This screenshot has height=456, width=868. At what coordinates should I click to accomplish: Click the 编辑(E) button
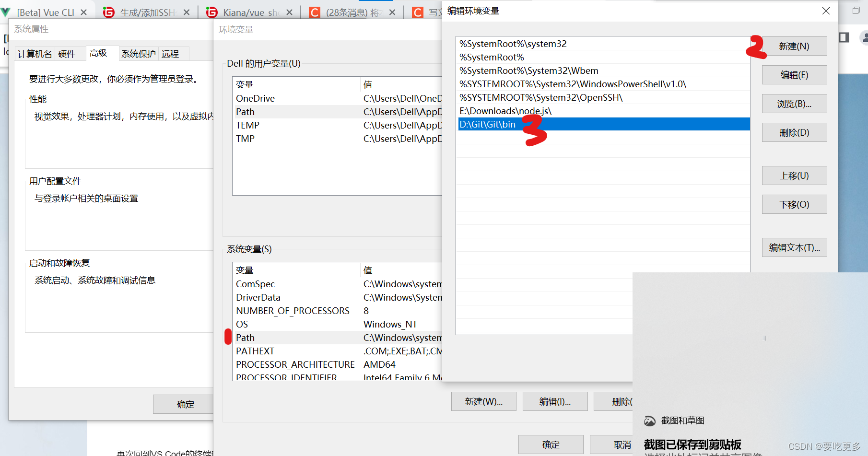click(794, 75)
